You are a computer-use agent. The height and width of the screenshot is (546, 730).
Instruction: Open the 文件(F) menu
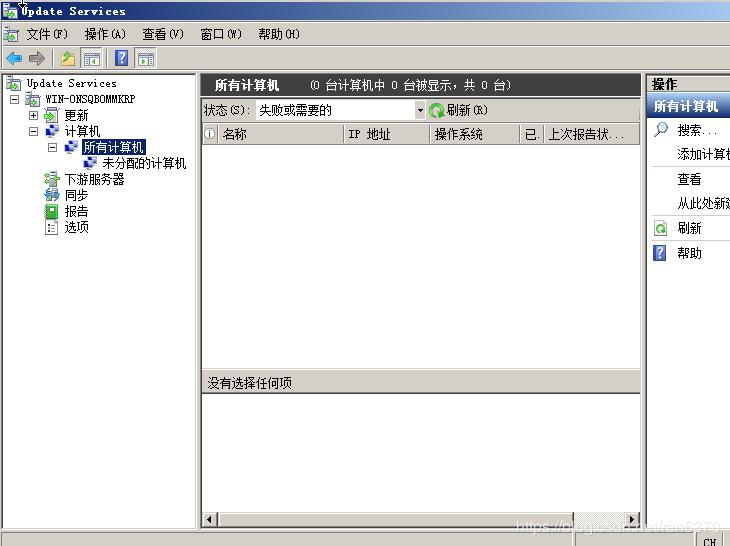tap(47, 34)
